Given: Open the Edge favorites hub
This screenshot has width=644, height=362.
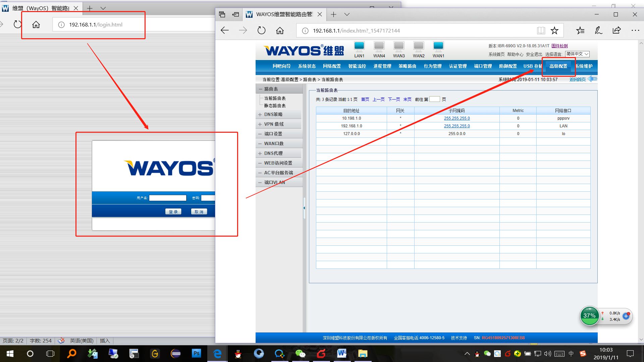Looking at the screenshot, I should 580,31.
